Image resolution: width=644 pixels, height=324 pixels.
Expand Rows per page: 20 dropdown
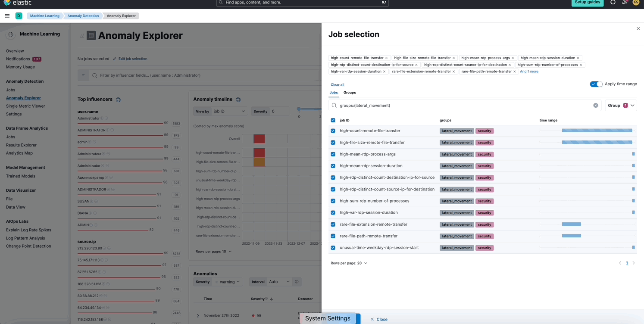point(349,263)
